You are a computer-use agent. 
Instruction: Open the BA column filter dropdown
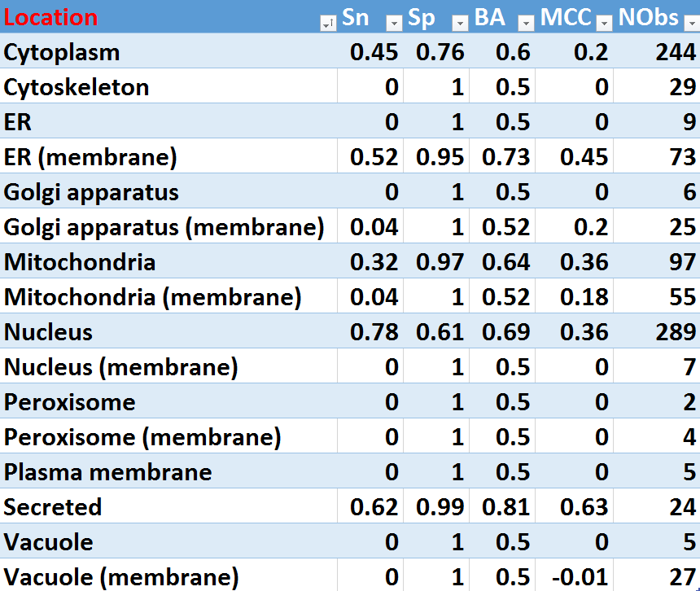click(x=526, y=24)
